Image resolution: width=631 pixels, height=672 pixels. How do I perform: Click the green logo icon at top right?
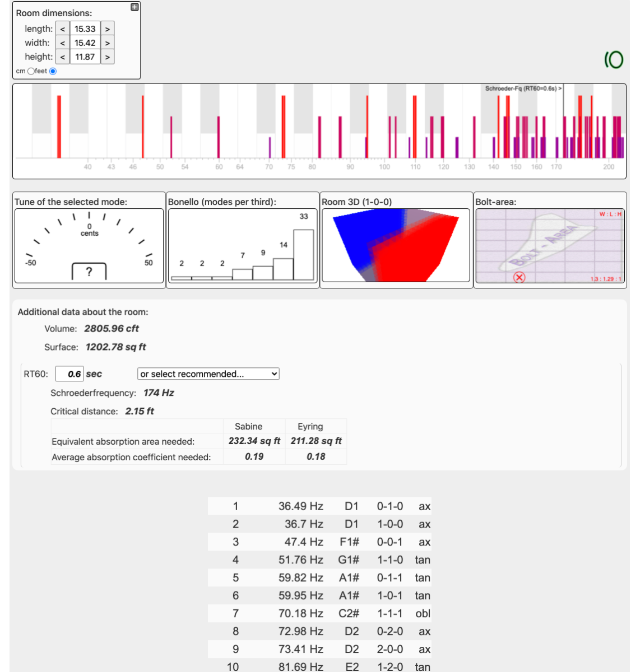pos(614,59)
